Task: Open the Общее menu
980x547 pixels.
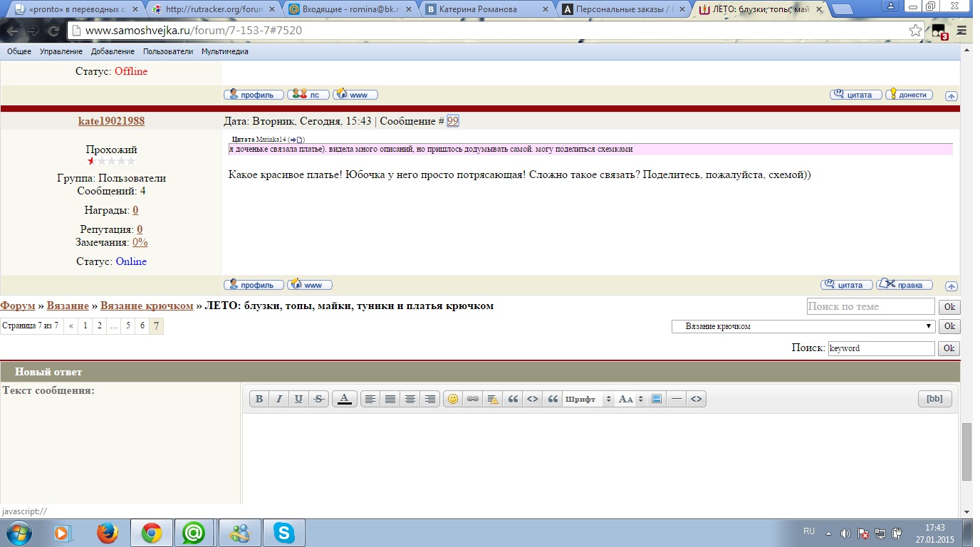Action: pyautogui.click(x=19, y=51)
